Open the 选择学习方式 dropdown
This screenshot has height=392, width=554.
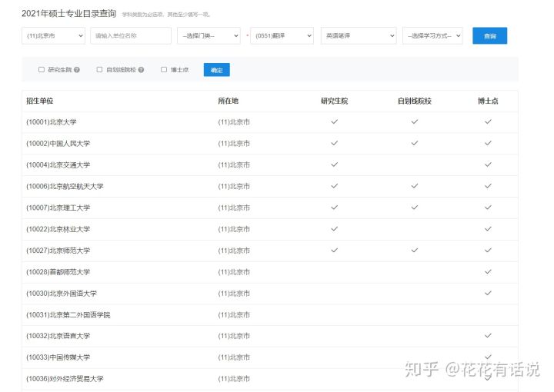pos(432,35)
